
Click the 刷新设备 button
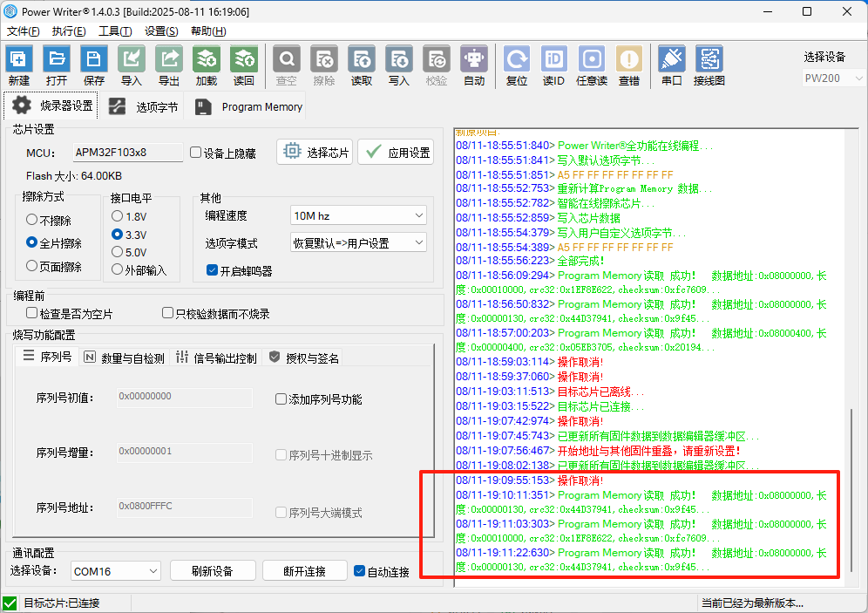pos(213,571)
